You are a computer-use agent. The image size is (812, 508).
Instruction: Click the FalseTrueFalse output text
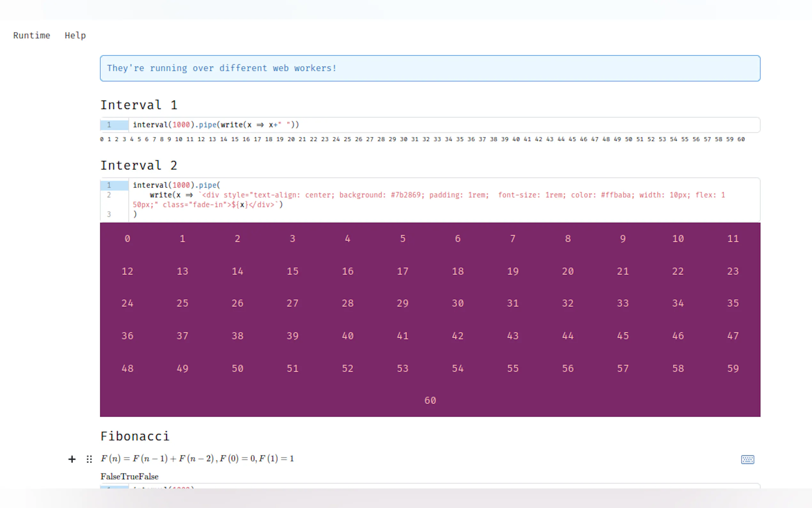tap(129, 476)
